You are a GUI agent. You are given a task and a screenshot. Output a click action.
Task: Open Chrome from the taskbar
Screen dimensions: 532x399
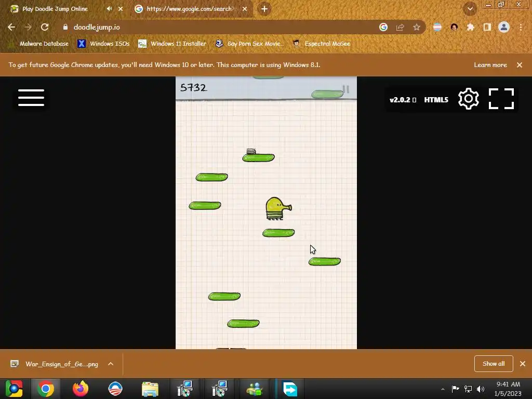coord(46,389)
